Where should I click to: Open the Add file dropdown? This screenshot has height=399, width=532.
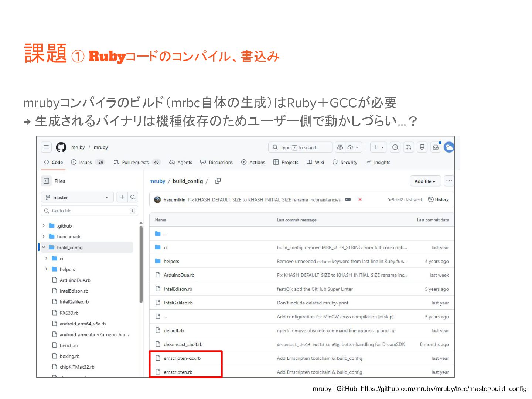425,181
